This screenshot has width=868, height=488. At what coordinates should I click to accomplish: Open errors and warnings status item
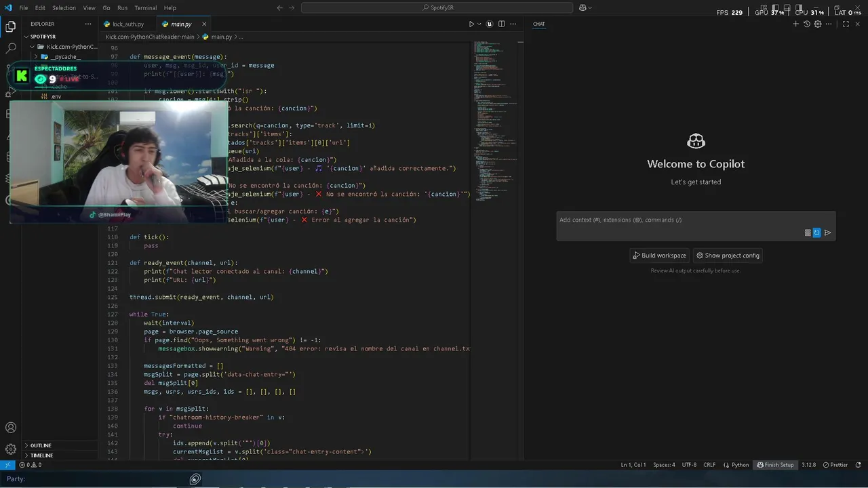[30, 465]
